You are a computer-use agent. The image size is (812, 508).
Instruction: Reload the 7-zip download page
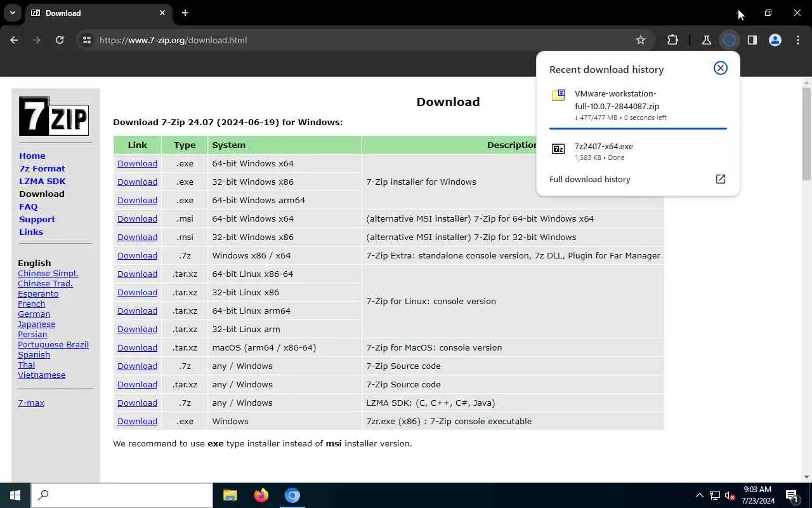click(x=60, y=40)
